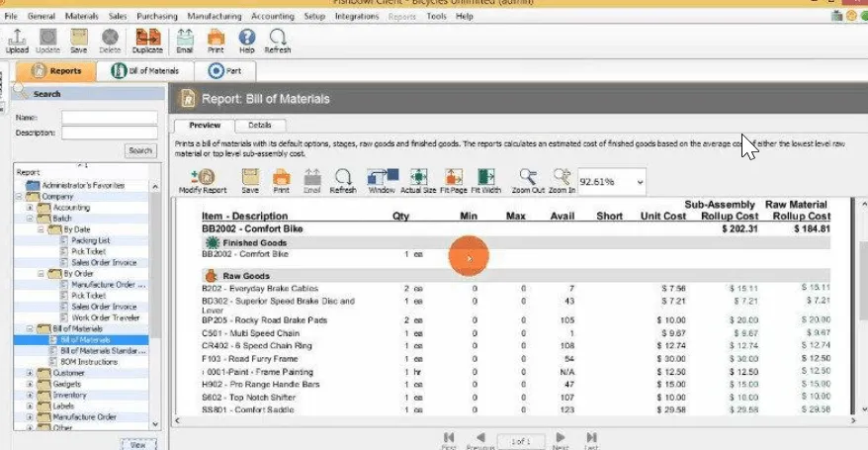The image size is (868, 450).
Task: Refresh the report preview
Action: click(x=343, y=181)
